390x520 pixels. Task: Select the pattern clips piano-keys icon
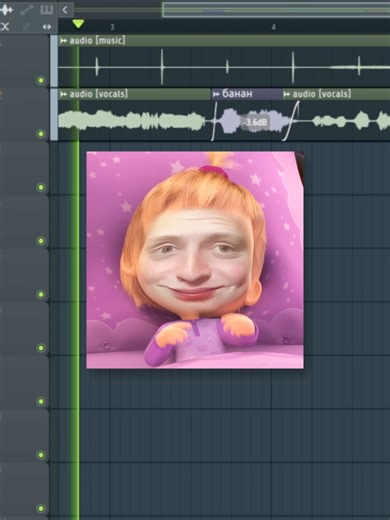(x=46, y=10)
